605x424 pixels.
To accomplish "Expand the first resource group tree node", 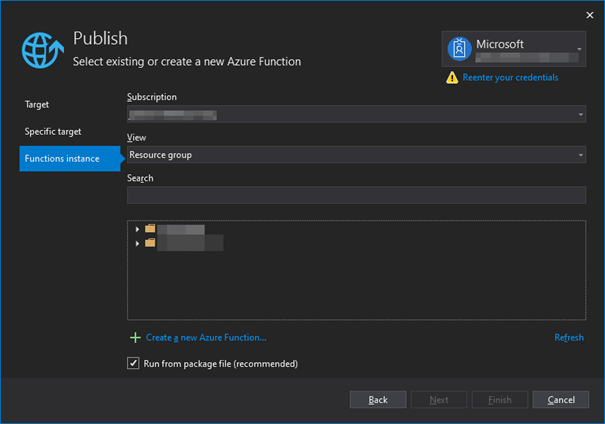I will point(137,229).
